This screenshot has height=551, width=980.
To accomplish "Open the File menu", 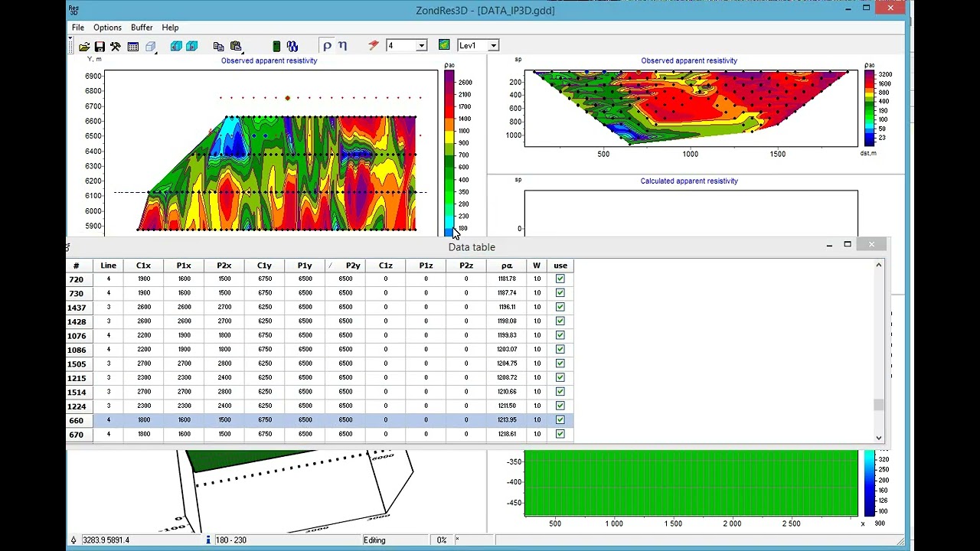I will (78, 28).
